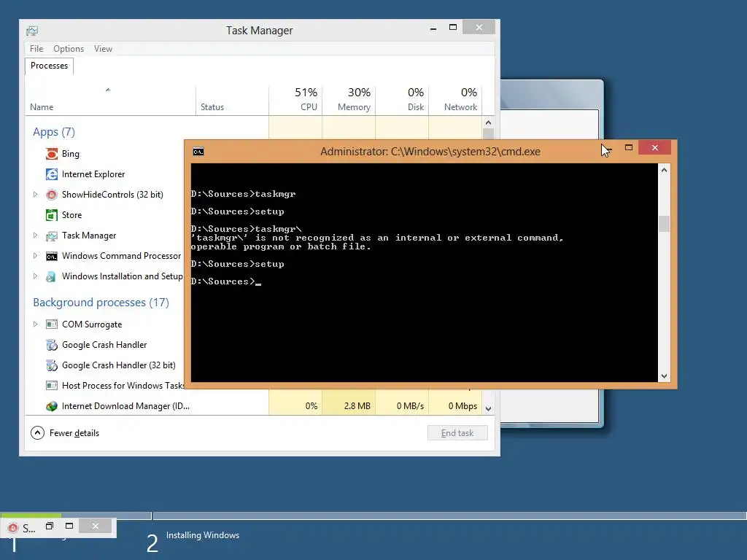Click cmd window scrollbar down arrow
The width and height of the screenshot is (747, 560).
(x=664, y=376)
